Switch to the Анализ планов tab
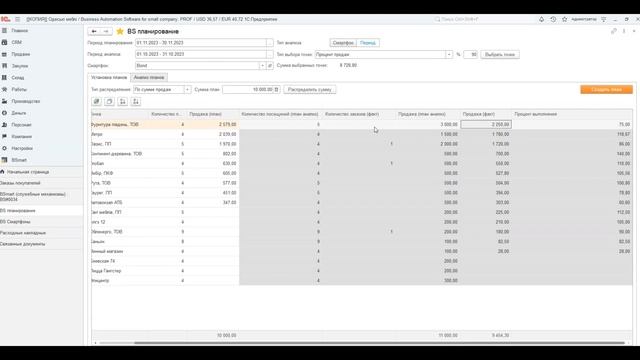Screen dimensions: 640x360 point(149,78)
